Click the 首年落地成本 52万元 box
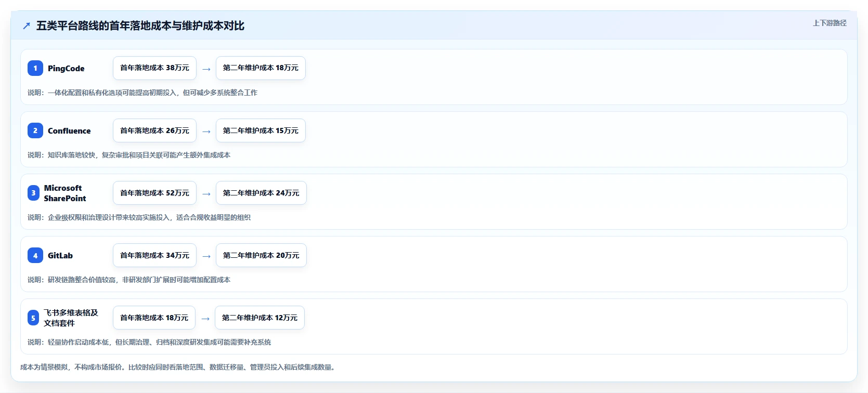Screen dimensions: 868x393 click(x=154, y=193)
